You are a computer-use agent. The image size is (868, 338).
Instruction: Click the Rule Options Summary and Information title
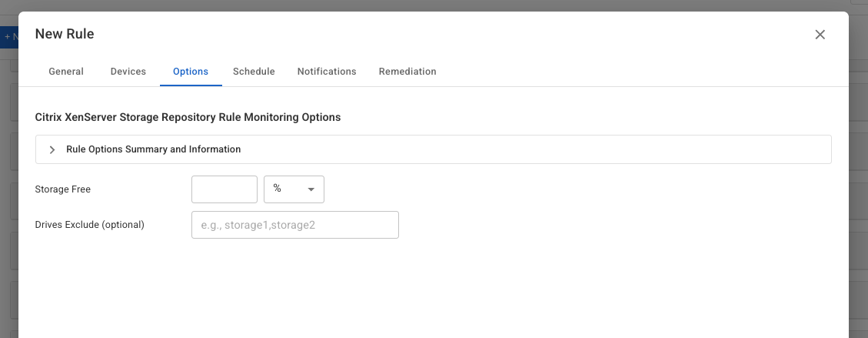pos(153,149)
